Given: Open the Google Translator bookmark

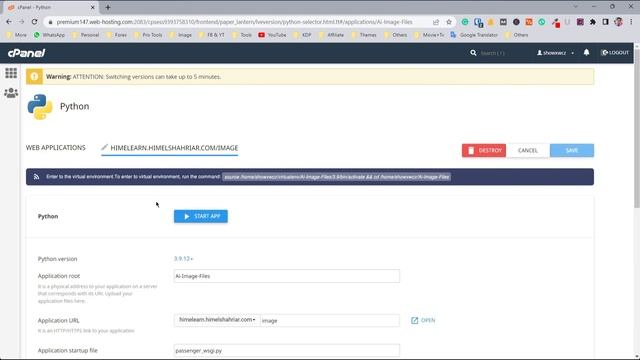Looking at the screenshot, I should click(x=474, y=35).
